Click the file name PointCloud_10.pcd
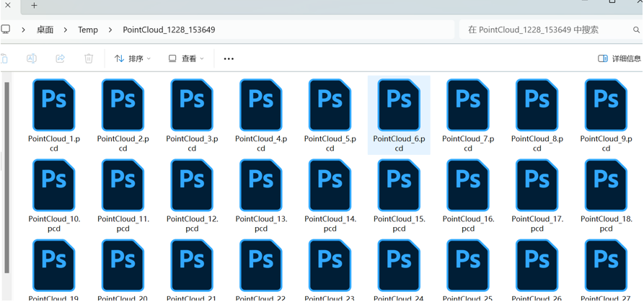The height and width of the screenshot is (302, 644). (x=54, y=223)
